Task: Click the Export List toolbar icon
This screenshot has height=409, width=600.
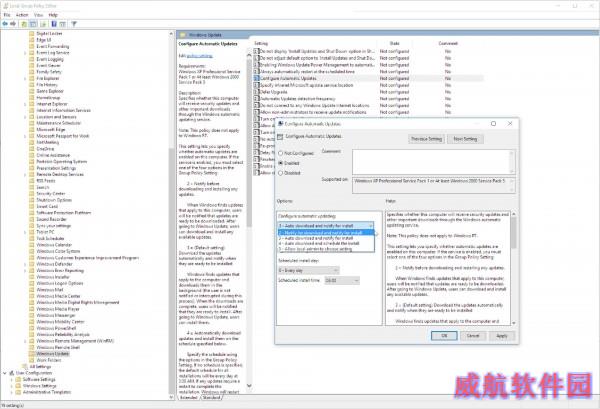Action: point(43,24)
